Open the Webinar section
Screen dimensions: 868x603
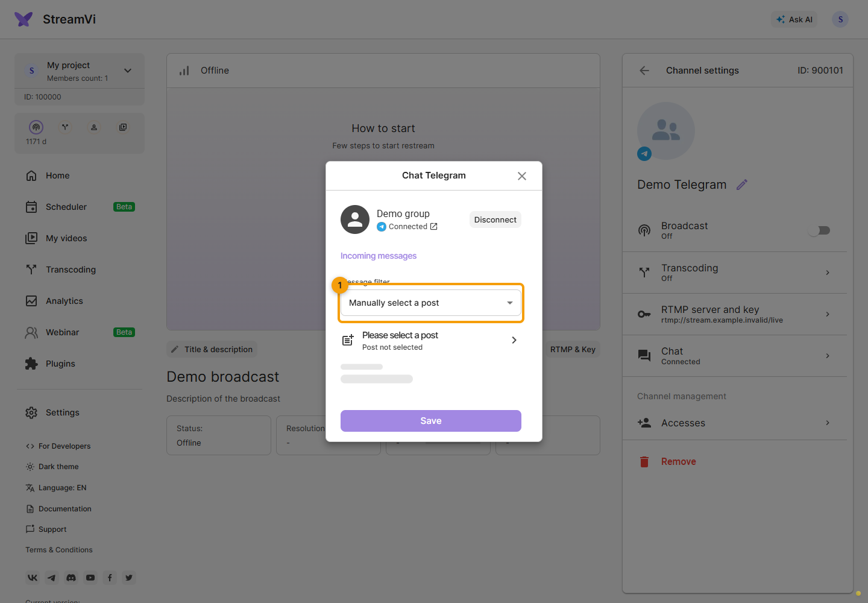pyautogui.click(x=80, y=332)
